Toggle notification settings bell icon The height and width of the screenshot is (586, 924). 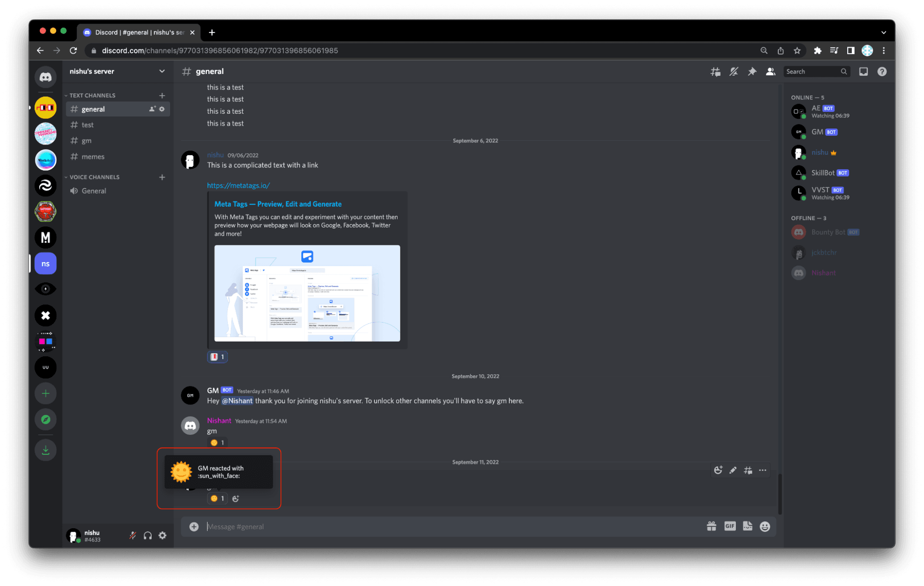pyautogui.click(x=734, y=72)
